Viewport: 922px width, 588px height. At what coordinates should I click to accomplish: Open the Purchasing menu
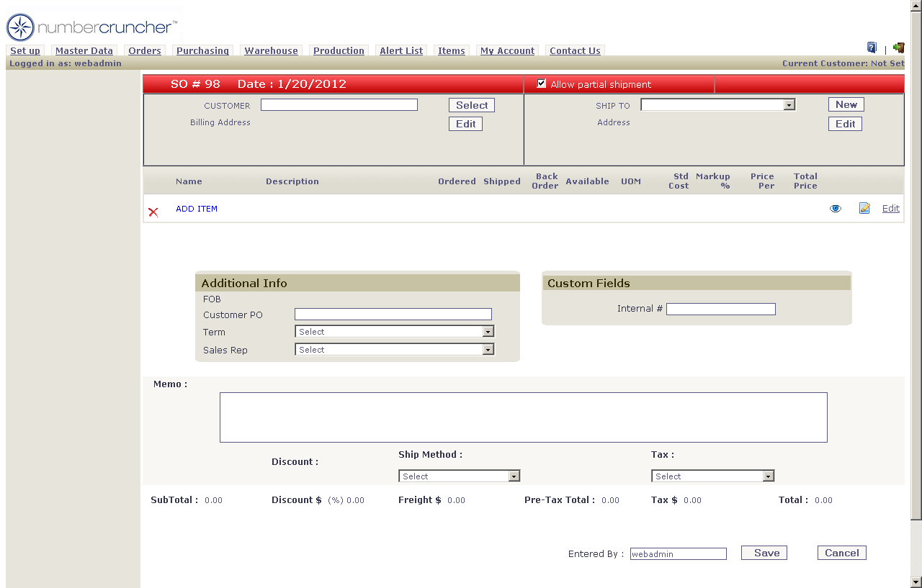202,51
